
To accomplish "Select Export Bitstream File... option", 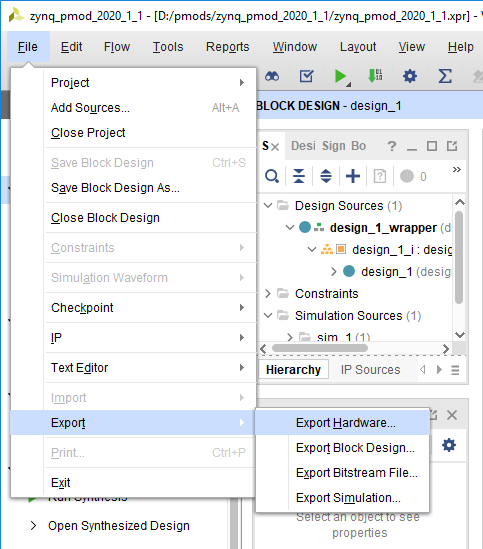I will (342, 473).
